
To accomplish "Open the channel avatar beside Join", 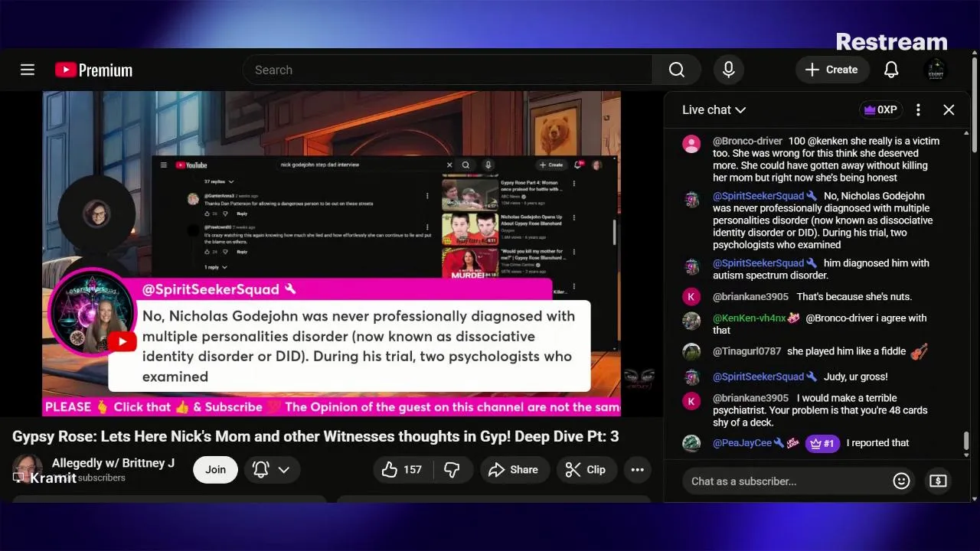I will pyautogui.click(x=28, y=469).
